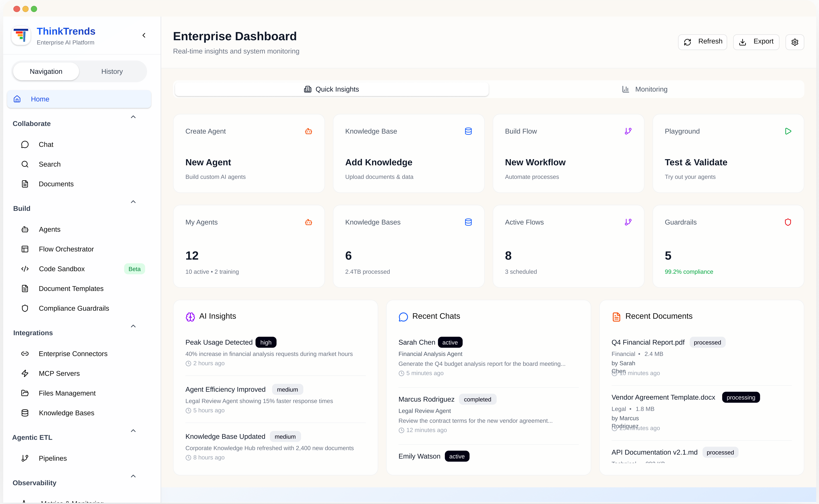Open Emily Watson's recent chat

[x=489, y=456]
